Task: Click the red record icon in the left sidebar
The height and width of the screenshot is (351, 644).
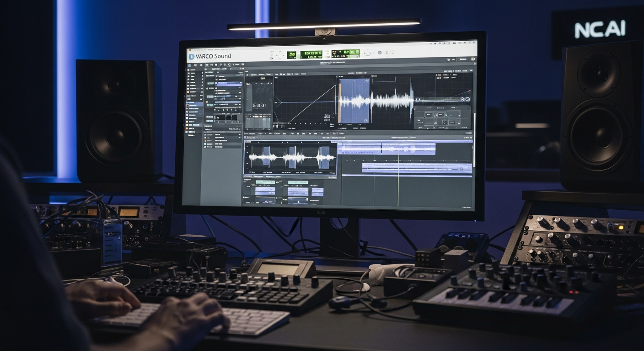Action: 188,105
